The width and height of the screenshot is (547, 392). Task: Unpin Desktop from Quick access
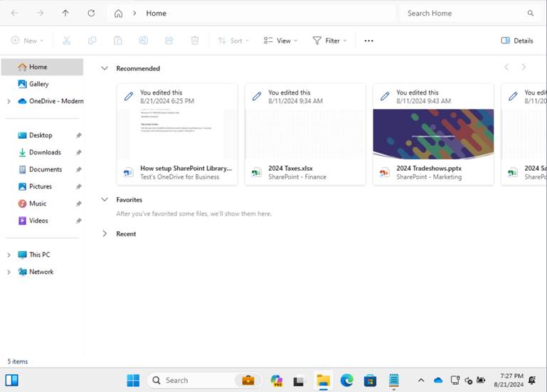pos(79,135)
